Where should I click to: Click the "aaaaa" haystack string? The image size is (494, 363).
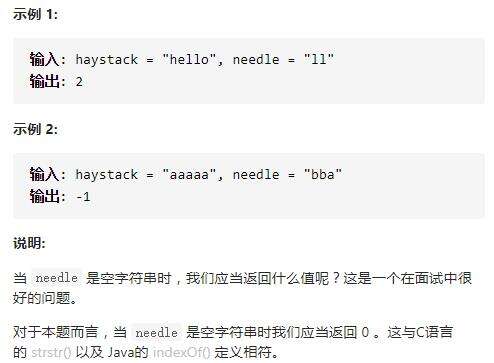coord(190,175)
